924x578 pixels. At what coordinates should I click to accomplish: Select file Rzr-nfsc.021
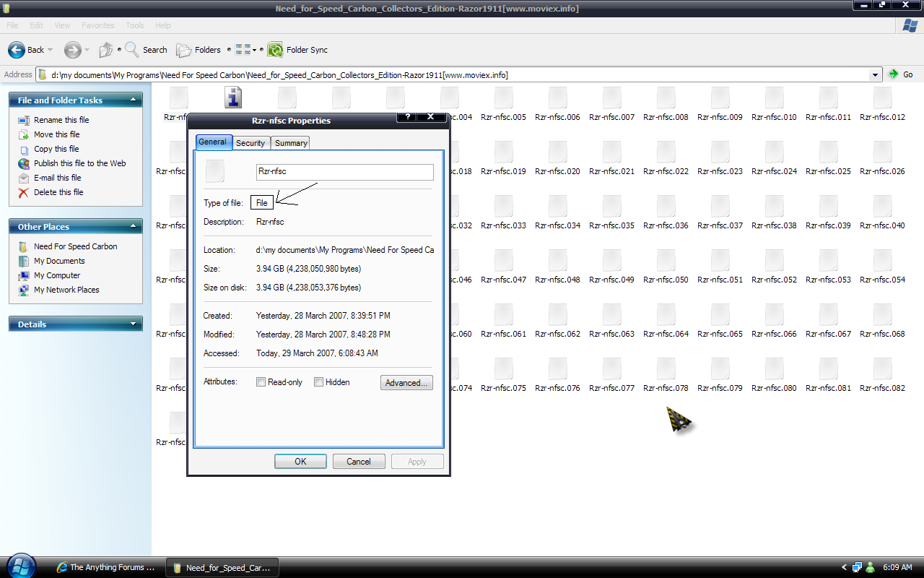(x=611, y=159)
